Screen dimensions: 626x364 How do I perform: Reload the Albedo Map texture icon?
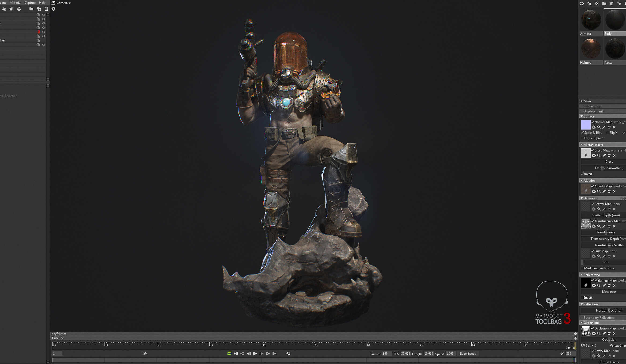pyautogui.click(x=609, y=191)
